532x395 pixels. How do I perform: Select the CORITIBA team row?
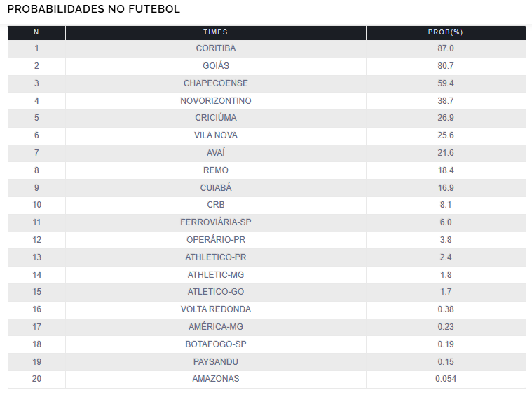point(267,48)
